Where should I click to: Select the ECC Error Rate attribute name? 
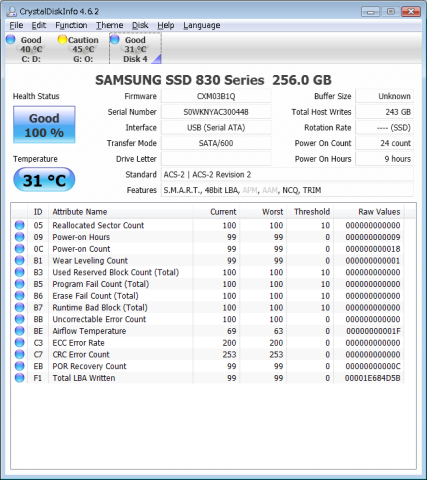point(78,343)
